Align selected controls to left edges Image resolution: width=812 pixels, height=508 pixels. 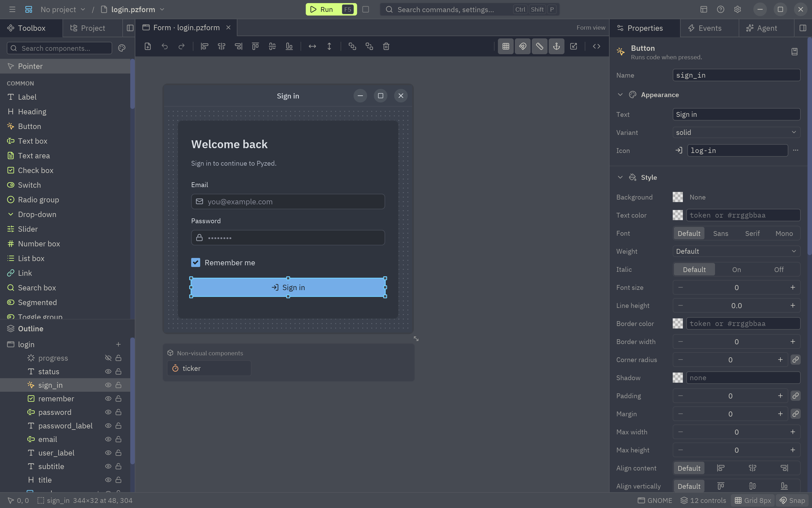(204, 46)
